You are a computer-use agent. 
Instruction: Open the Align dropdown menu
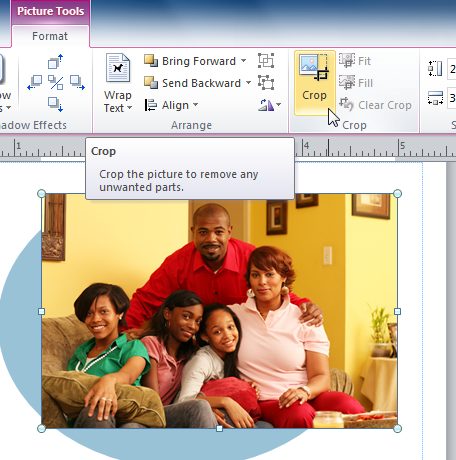171,105
